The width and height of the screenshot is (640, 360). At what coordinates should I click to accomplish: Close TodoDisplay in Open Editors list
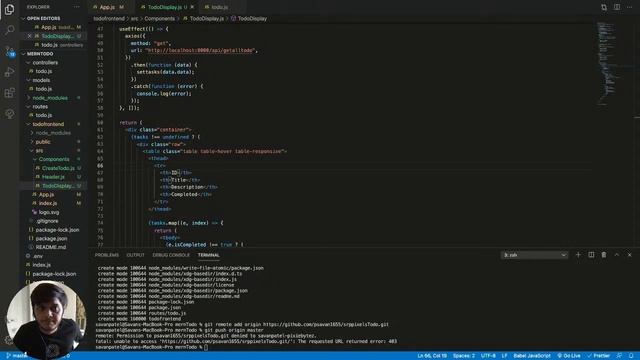click(29, 36)
